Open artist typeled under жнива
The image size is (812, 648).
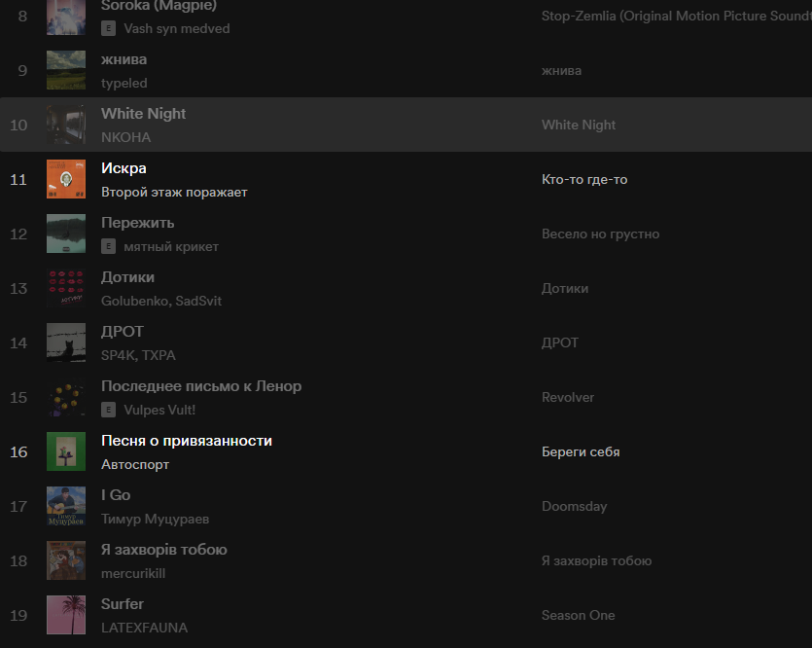coord(124,84)
